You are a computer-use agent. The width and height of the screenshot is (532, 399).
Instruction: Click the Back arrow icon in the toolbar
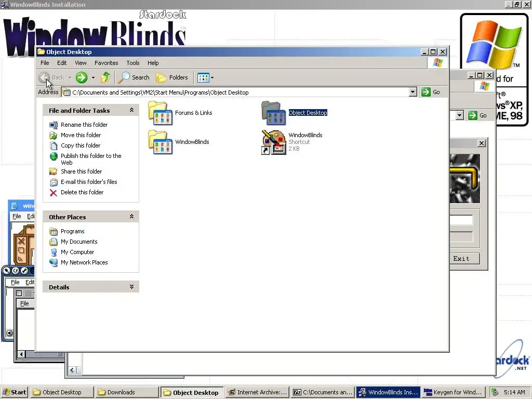pyautogui.click(x=44, y=77)
